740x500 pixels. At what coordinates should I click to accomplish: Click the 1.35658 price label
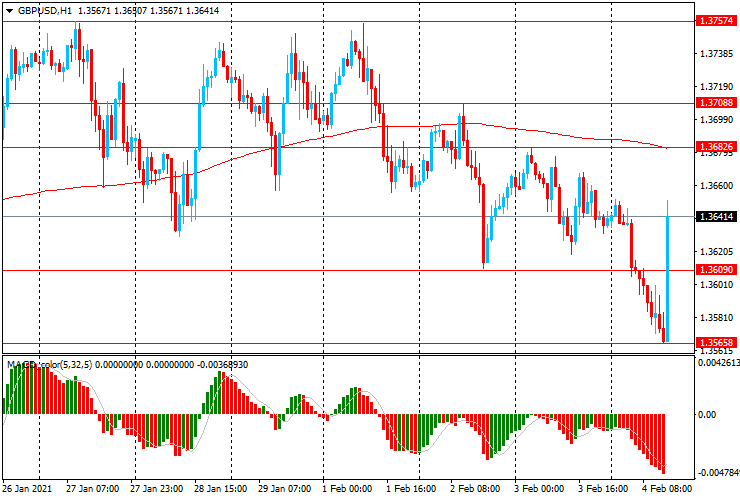(717, 342)
